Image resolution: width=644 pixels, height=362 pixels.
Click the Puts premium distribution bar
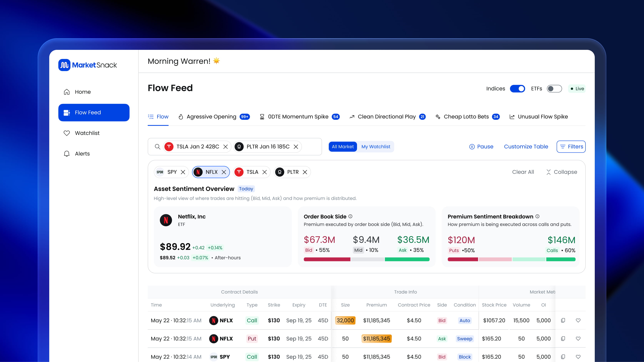pyautogui.click(x=462, y=259)
